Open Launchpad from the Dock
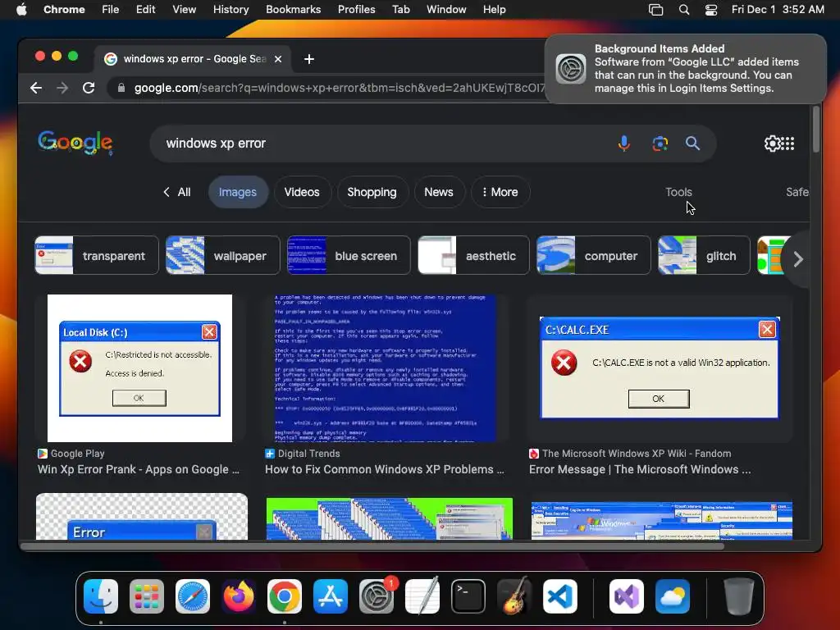 click(146, 596)
